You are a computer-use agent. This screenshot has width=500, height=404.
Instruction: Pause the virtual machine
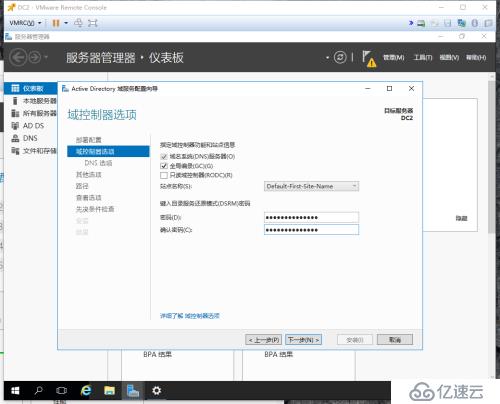tap(56, 23)
